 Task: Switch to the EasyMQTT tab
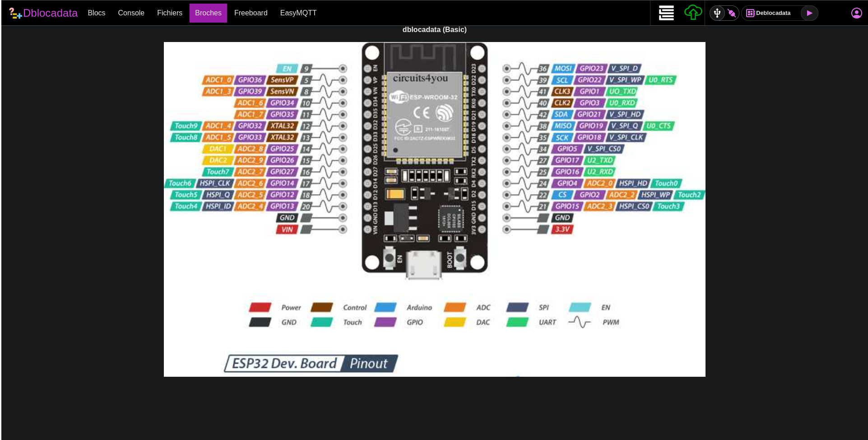coord(298,13)
